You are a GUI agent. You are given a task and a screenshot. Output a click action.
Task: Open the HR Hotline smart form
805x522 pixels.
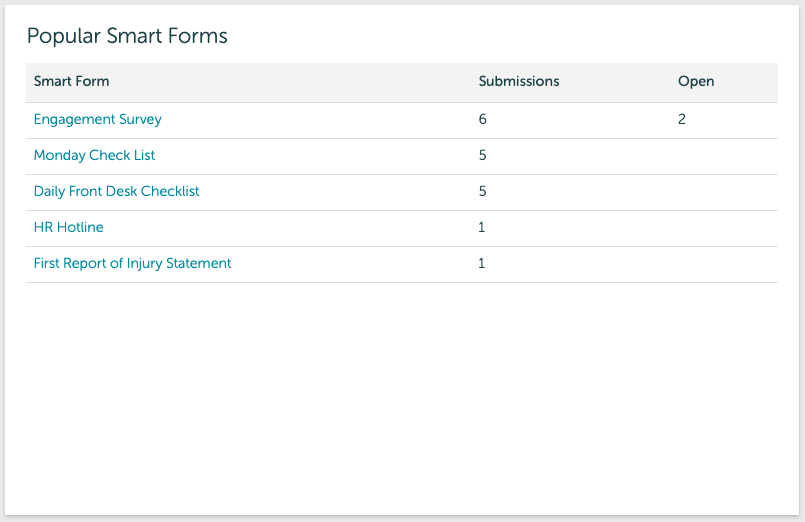pos(68,227)
